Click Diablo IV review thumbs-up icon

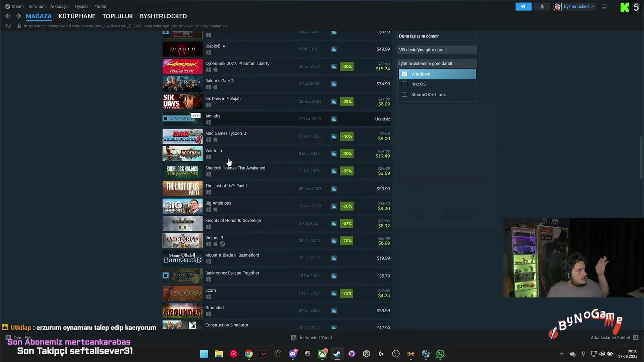334,49
